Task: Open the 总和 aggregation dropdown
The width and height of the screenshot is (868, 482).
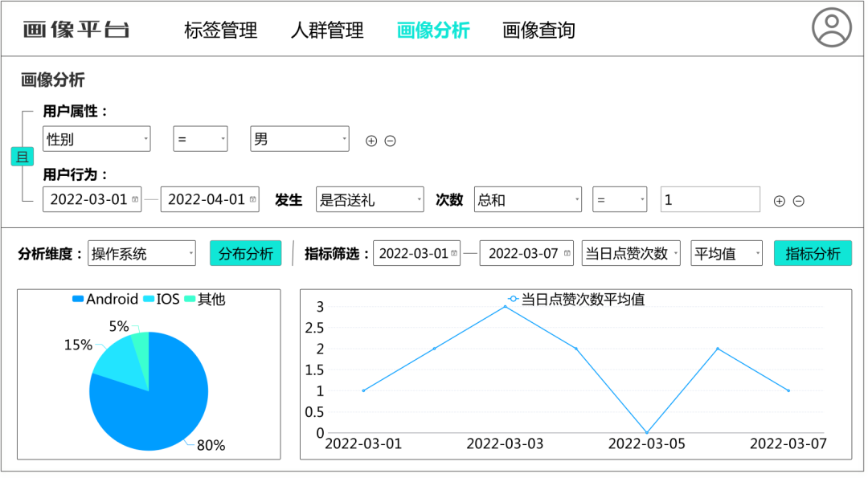Action: click(x=526, y=199)
